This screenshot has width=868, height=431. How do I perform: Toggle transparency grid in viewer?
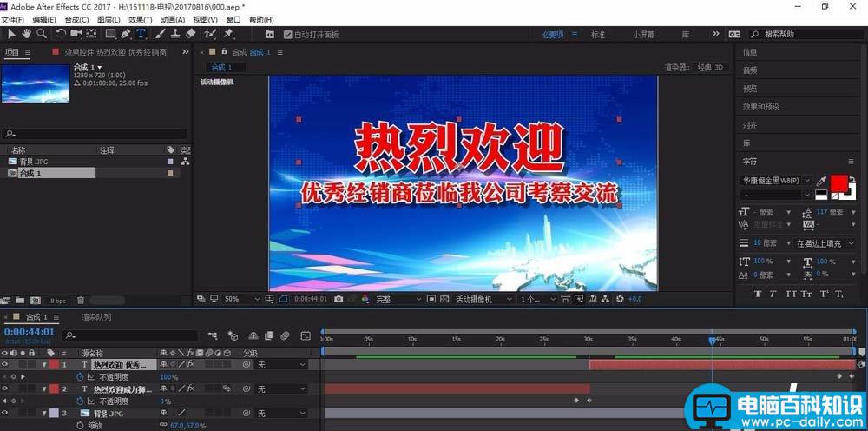(444, 299)
